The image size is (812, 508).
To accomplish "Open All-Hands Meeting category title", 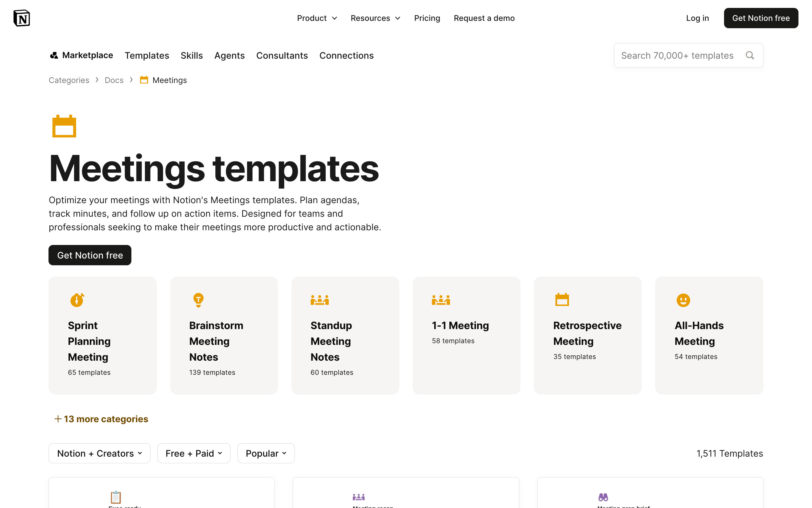I will 699,333.
